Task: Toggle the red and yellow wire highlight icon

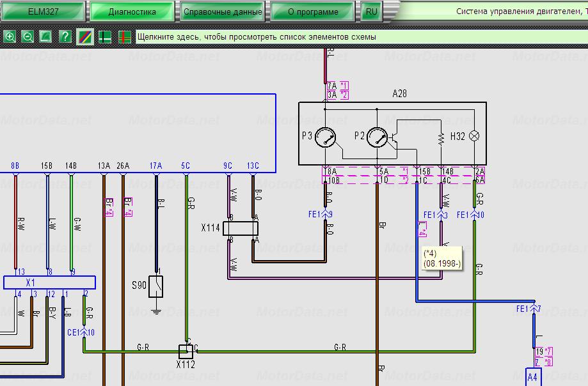Action: [x=125, y=37]
